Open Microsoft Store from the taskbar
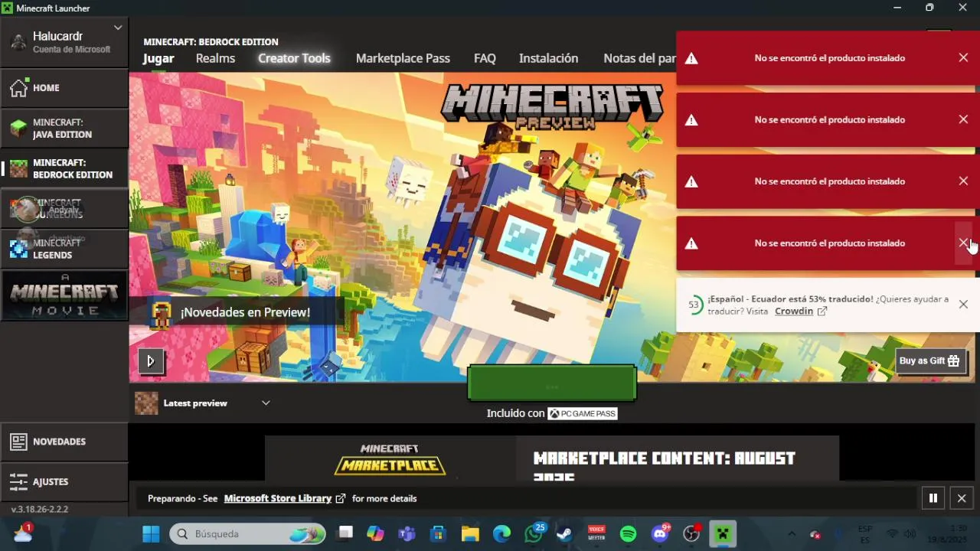The height and width of the screenshot is (551, 980). (438, 533)
